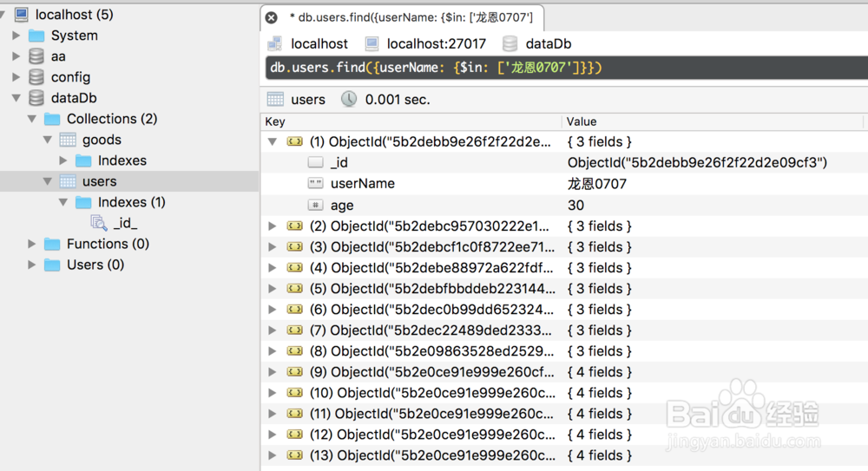Click the 0.001 sec. execution time text

[x=398, y=100]
